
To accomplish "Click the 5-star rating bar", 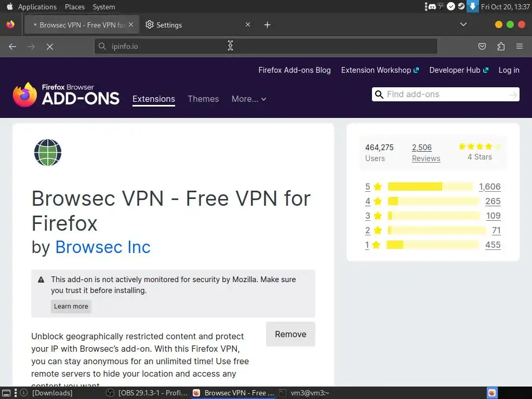I will 430,187.
